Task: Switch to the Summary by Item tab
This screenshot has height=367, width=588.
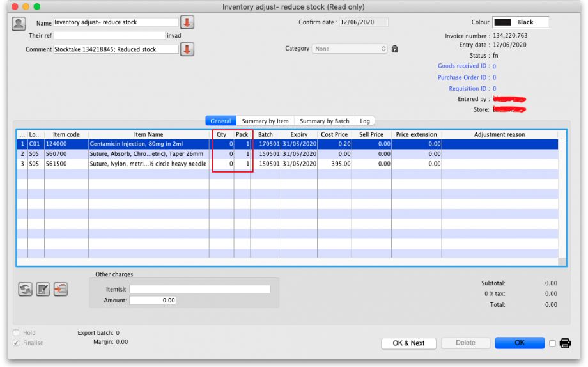Action: 265,121
